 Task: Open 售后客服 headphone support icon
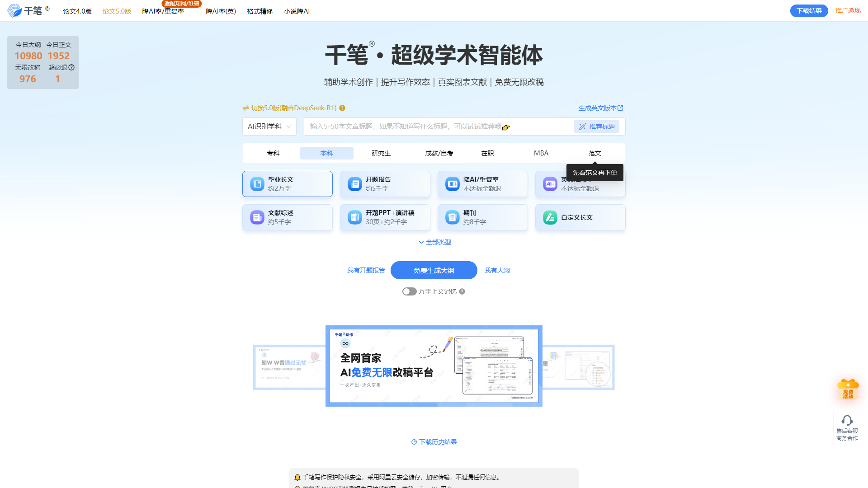pyautogui.click(x=847, y=421)
